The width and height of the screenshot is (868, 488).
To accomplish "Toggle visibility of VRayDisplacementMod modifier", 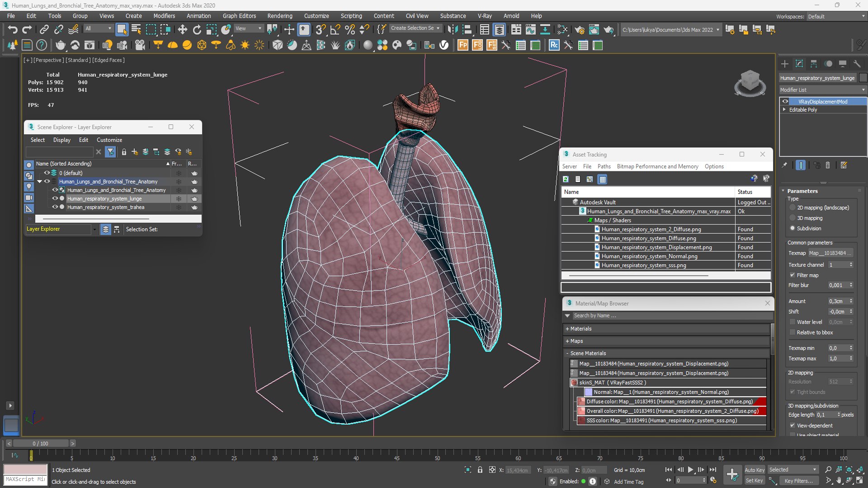I will pos(785,102).
